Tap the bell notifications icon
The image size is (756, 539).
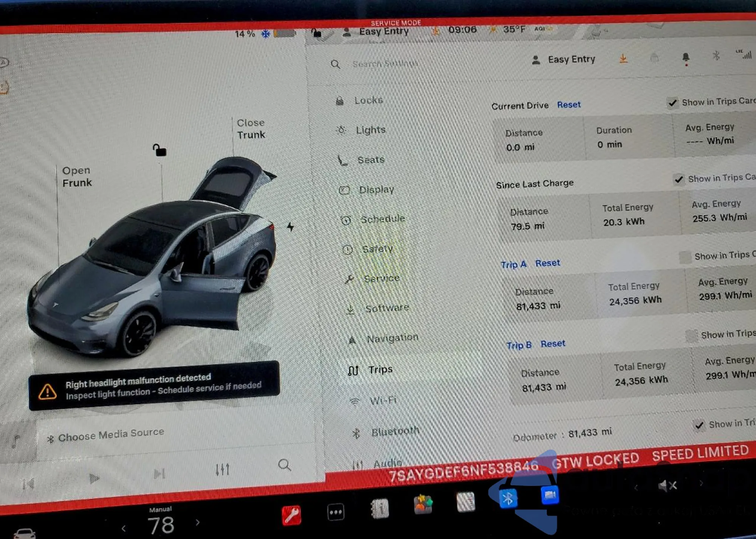coord(686,57)
